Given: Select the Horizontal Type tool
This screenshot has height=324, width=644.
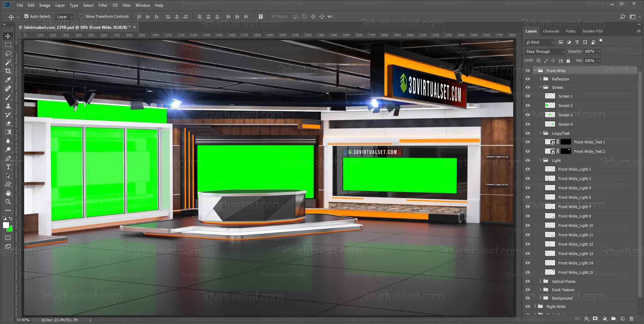Looking at the screenshot, I should 8,167.
